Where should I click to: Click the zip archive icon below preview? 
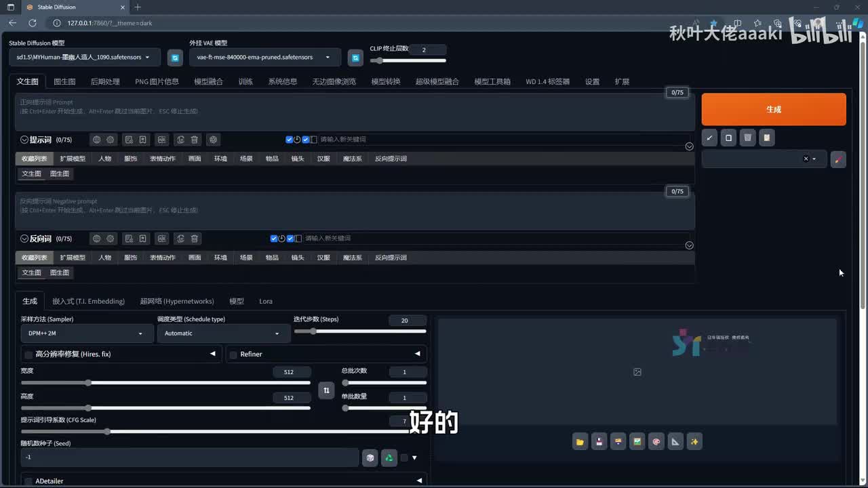tap(618, 442)
